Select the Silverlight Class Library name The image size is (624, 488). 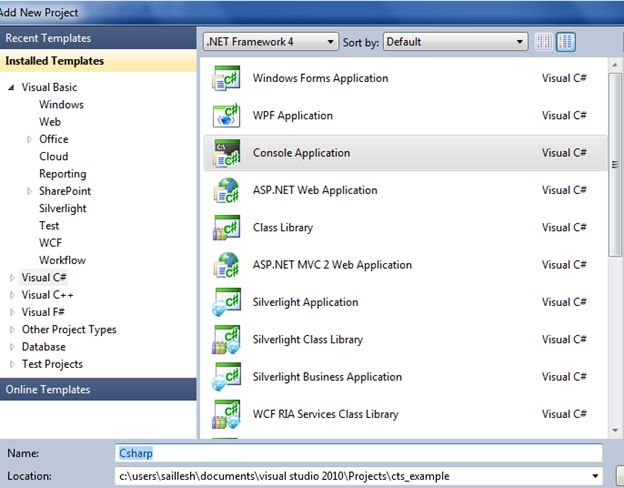click(x=308, y=340)
